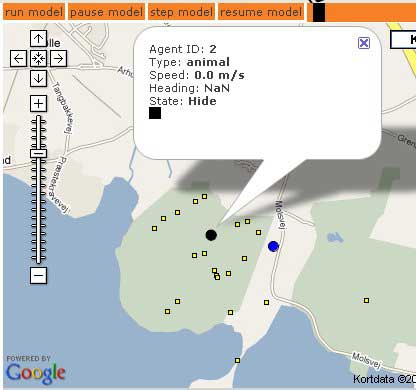Pan the map up with arrow icon
Screen dimensions: 416x390
click(38, 39)
